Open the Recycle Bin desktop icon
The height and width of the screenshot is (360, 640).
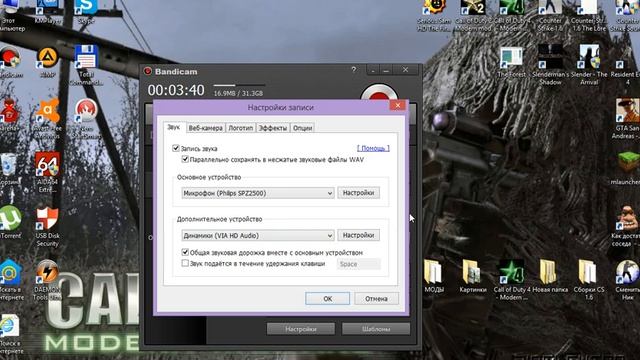click(8, 169)
